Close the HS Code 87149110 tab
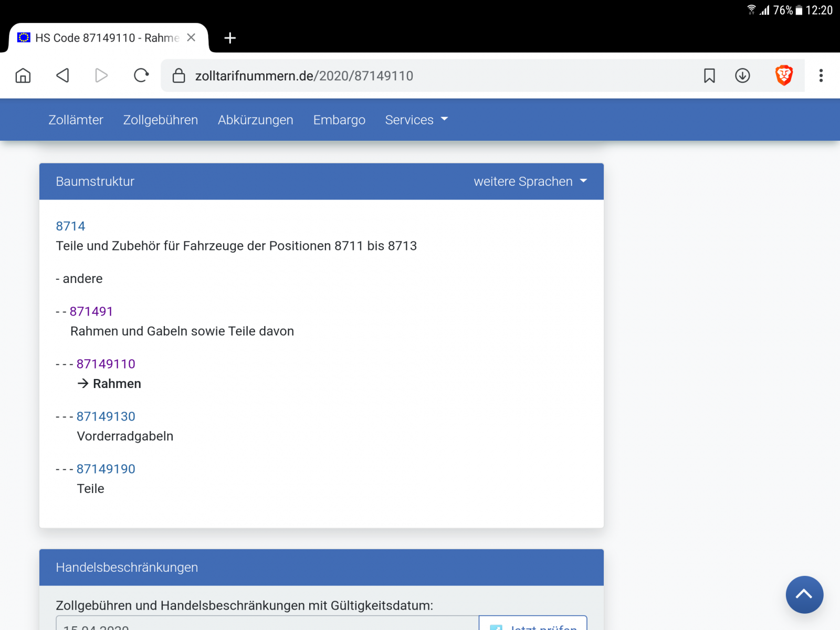This screenshot has height=630, width=840. pos(191,38)
